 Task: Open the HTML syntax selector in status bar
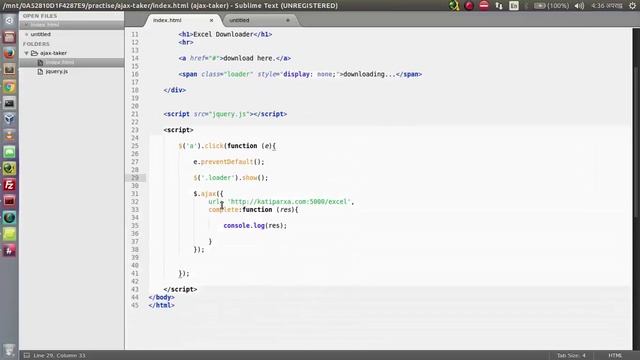[x=615, y=356]
